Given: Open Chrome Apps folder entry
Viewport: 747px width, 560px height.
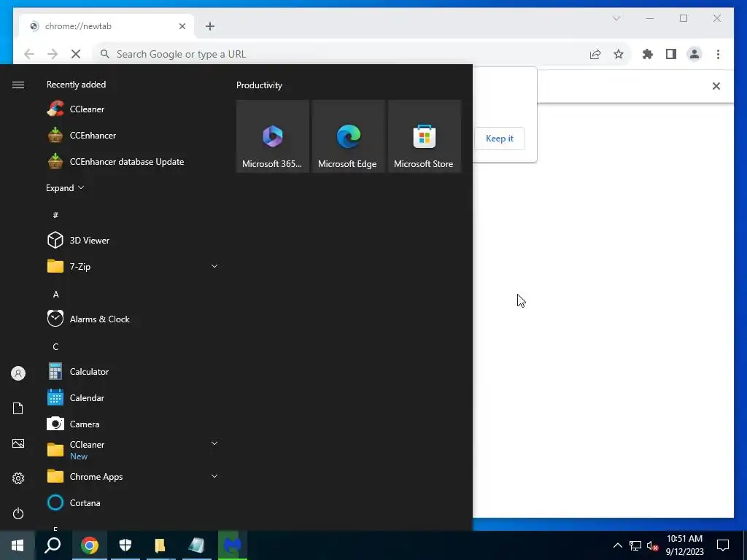Looking at the screenshot, I should (x=133, y=476).
